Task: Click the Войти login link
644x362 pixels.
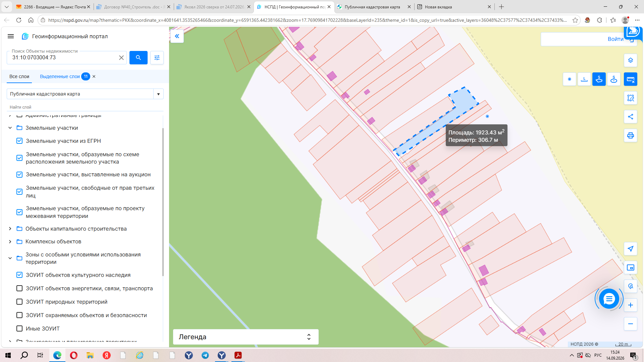Action: [615, 39]
